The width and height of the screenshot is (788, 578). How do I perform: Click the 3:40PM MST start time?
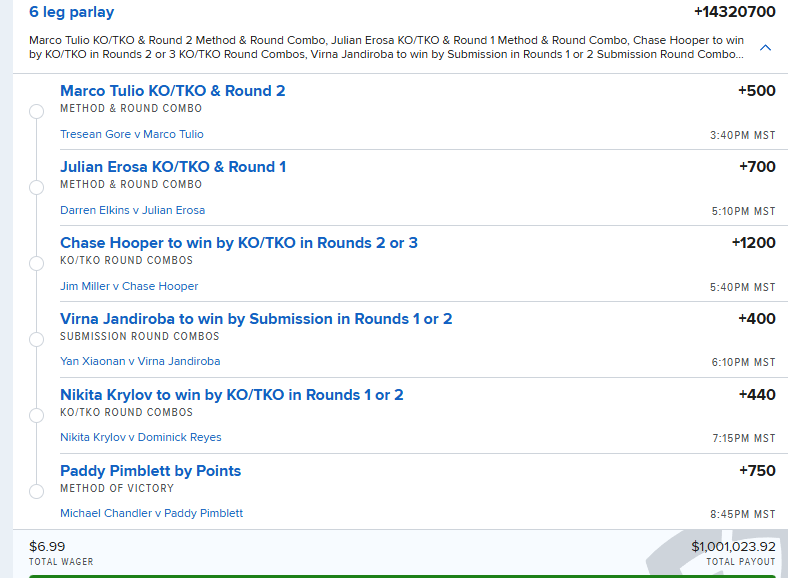742,135
